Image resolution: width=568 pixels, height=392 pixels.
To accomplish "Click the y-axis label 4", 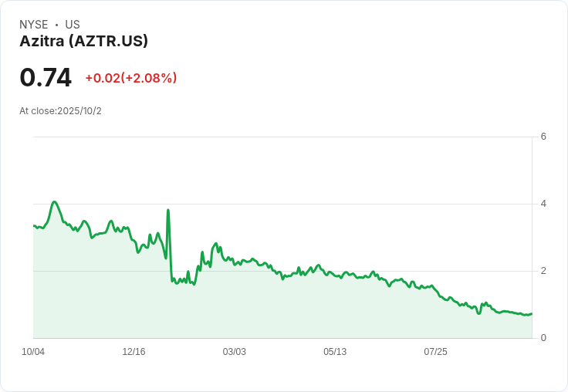I will 544,204.
